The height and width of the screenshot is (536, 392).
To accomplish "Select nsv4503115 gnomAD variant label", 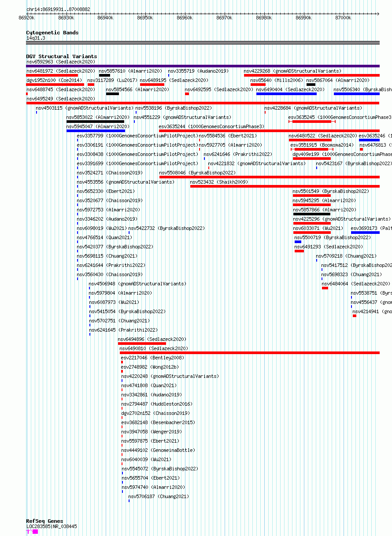I will pyautogui.click(x=85, y=108).
